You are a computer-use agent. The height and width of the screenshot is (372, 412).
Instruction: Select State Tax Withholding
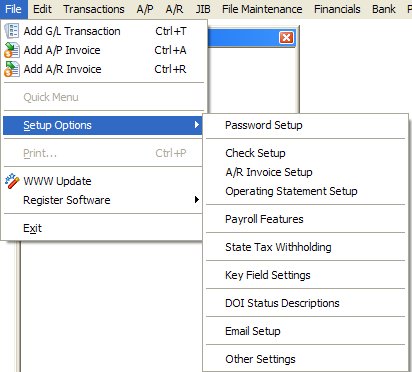[306, 247]
